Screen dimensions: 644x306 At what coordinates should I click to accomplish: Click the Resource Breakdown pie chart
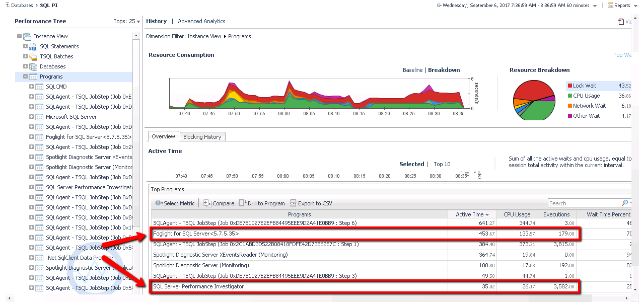534,99
